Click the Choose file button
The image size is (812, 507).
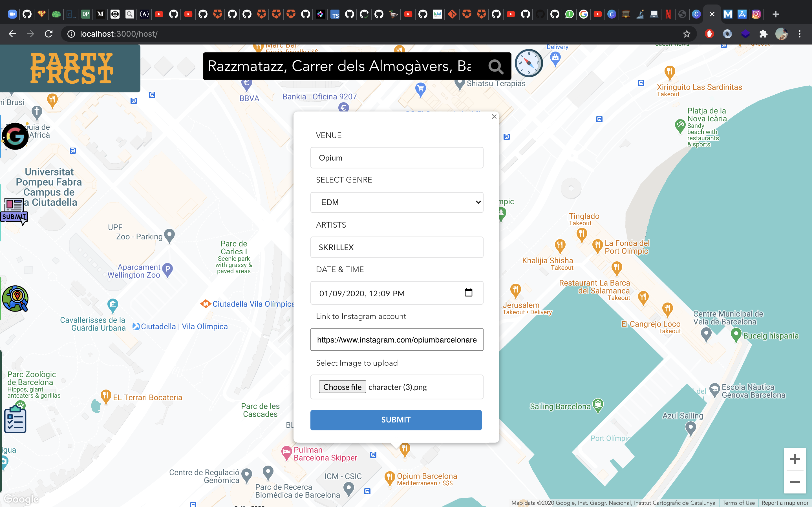342,387
